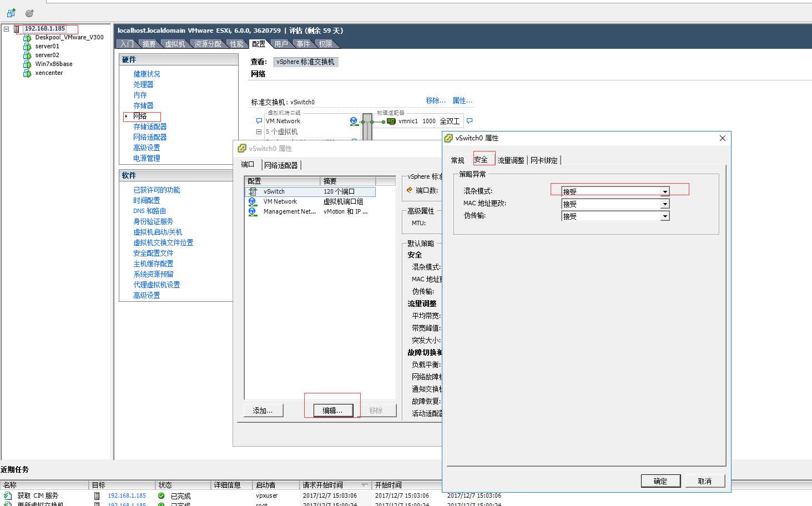Open 电源管理 link

click(147, 158)
